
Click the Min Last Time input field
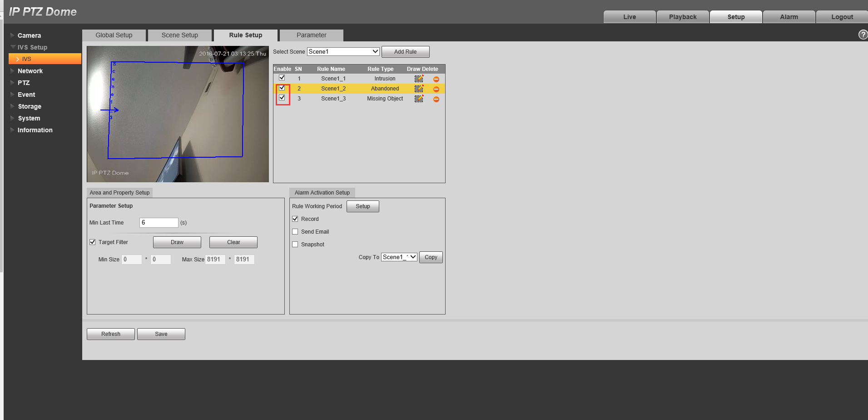click(x=159, y=223)
